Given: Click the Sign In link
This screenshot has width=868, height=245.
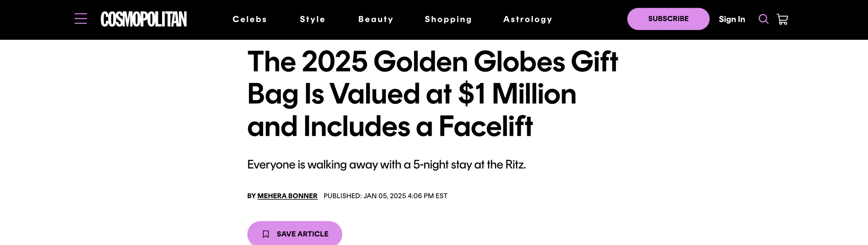Looking at the screenshot, I should tap(732, 19).
